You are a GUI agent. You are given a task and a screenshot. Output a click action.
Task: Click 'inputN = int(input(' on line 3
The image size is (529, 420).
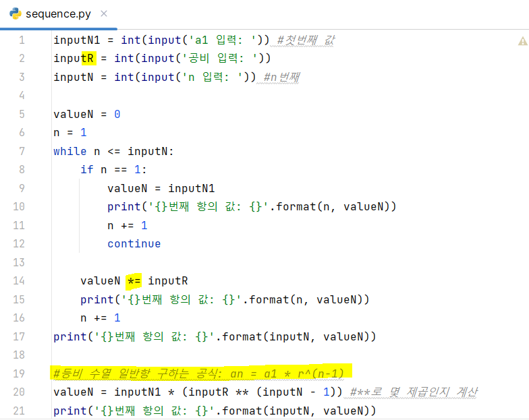[117, 77]
